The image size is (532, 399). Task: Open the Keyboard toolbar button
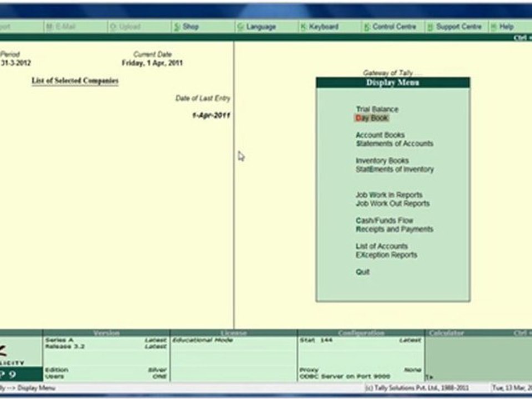[x=320, y=27]
